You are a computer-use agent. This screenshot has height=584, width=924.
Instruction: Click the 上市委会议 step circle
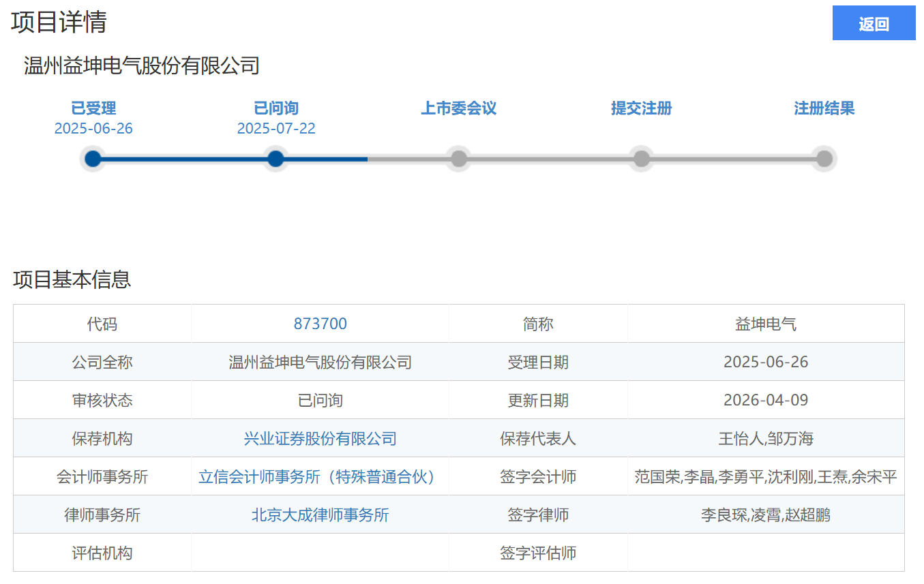pyautogui.click(x=459, y=159)
